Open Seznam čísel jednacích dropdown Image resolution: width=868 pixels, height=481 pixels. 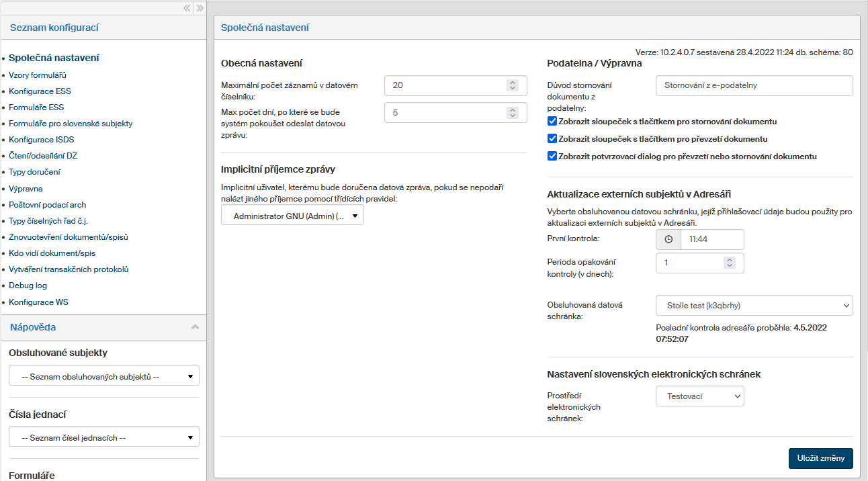104,437
